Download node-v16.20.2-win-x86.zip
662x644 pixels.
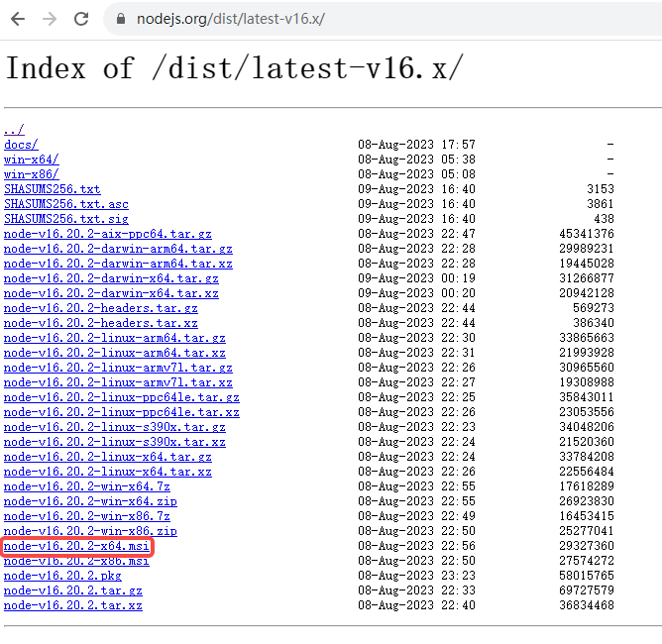tap(90, 531)
